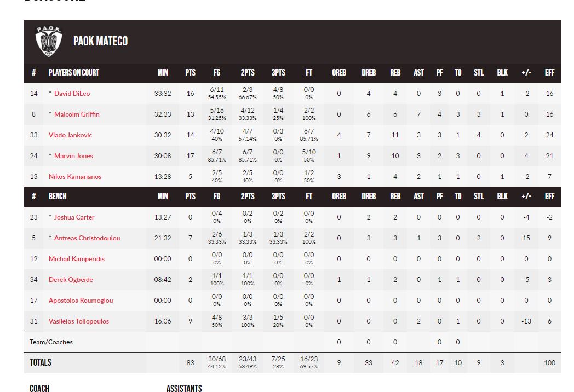Open Derek Ogbeide's profile
Viewport: 574px width, 392px height.
click(x=71, y=280)
